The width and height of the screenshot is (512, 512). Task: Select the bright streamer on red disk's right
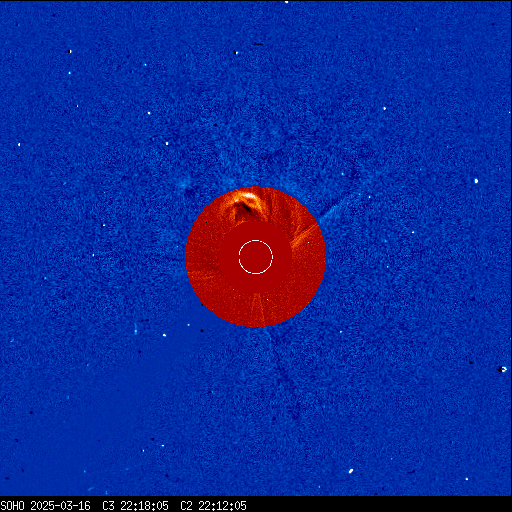pos(304,236)
